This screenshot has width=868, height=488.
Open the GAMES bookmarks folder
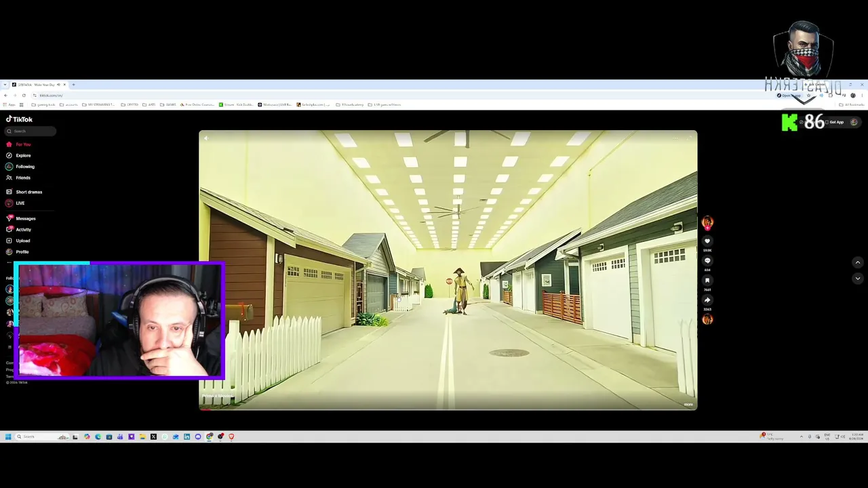pyautogui.click(x=170, y=105)
